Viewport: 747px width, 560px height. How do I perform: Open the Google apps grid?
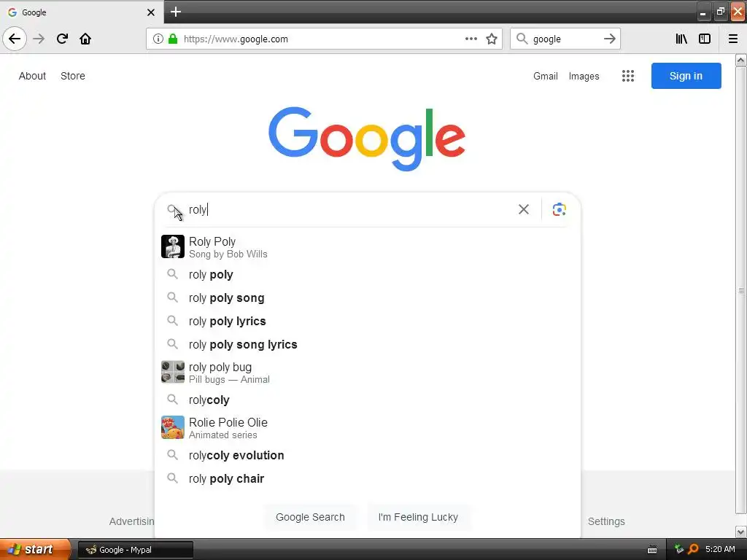point(628,76)
